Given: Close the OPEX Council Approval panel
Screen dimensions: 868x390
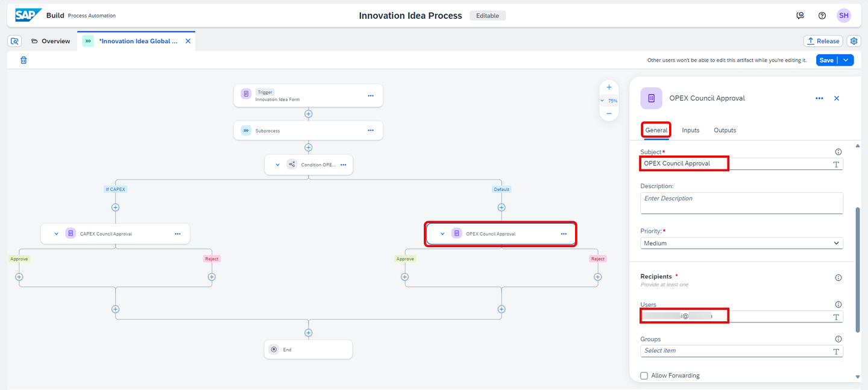Looking at the screenshot, I should (837, 98).
